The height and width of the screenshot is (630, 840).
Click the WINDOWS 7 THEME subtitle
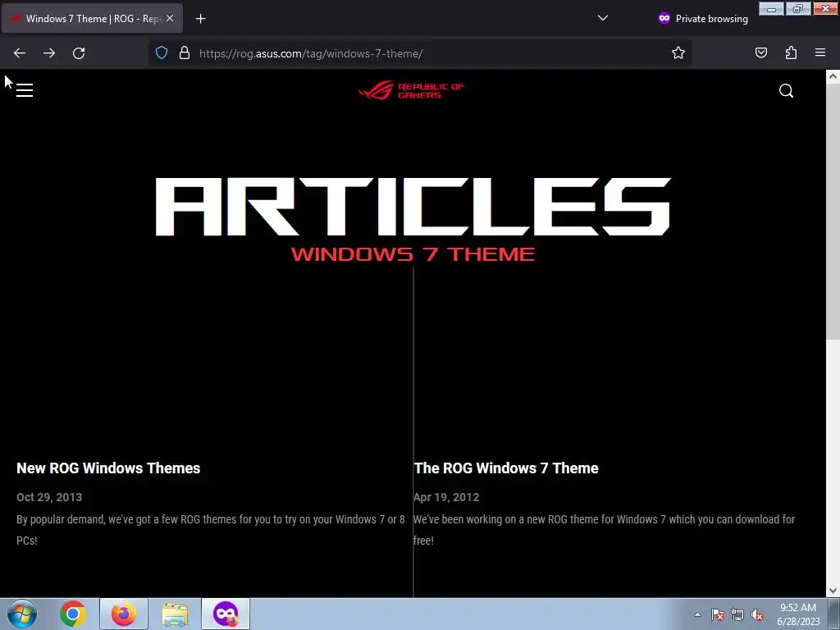413,254
